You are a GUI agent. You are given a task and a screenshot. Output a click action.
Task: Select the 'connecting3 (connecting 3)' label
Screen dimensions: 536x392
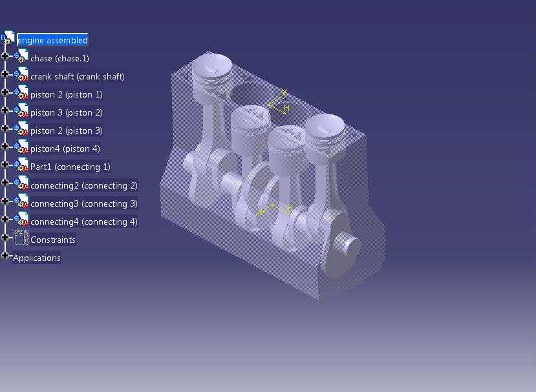click(84, 203)
